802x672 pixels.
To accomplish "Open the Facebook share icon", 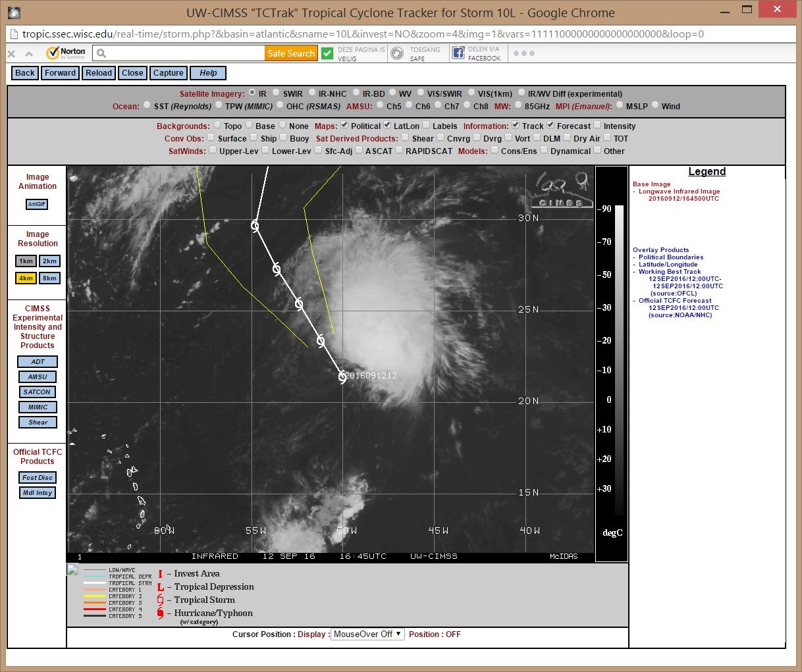I will (458, 53).
